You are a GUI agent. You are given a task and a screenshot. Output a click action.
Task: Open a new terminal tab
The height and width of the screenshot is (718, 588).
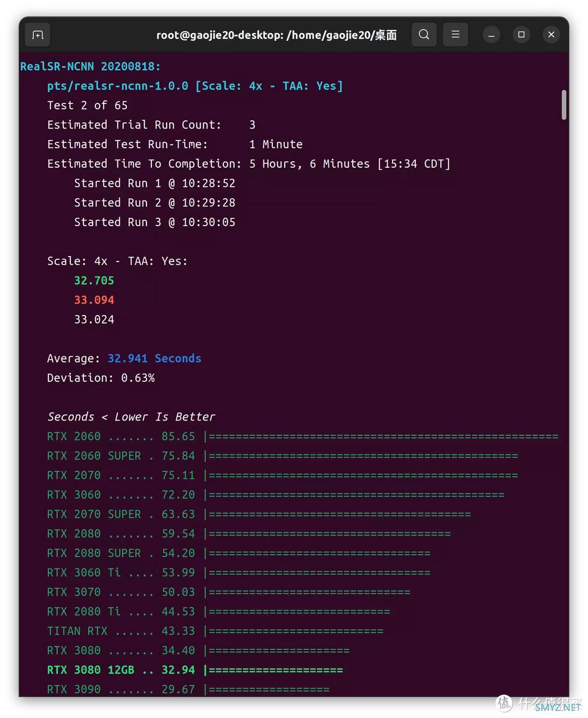tap(38, 35)
